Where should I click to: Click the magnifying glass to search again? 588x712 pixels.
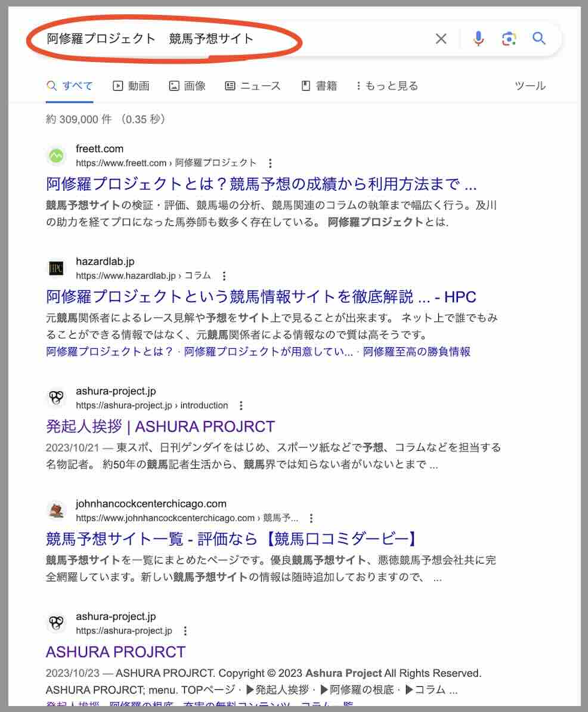(x=539, y=39)
